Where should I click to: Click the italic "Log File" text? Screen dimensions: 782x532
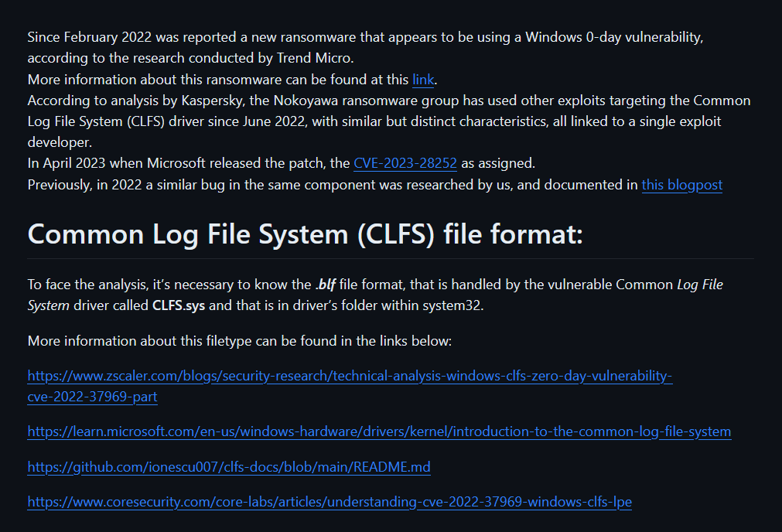[700, 285]
